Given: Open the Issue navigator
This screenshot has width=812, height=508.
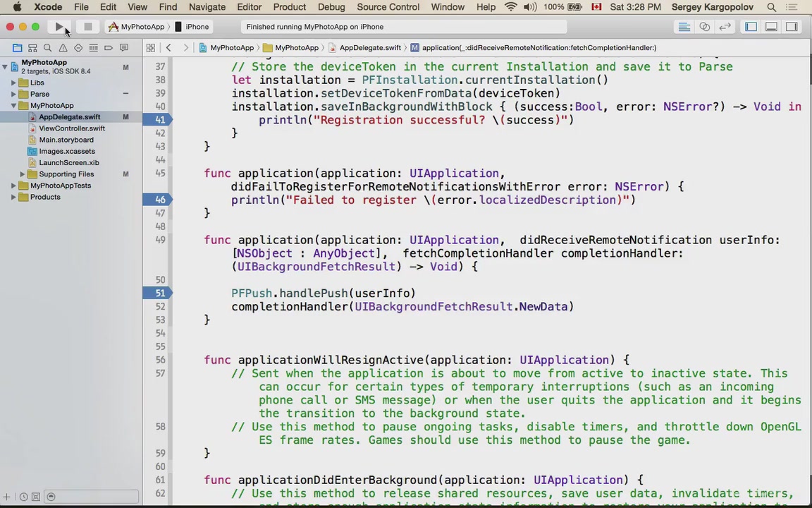Looking at the screenshot, I should [63, 48].
